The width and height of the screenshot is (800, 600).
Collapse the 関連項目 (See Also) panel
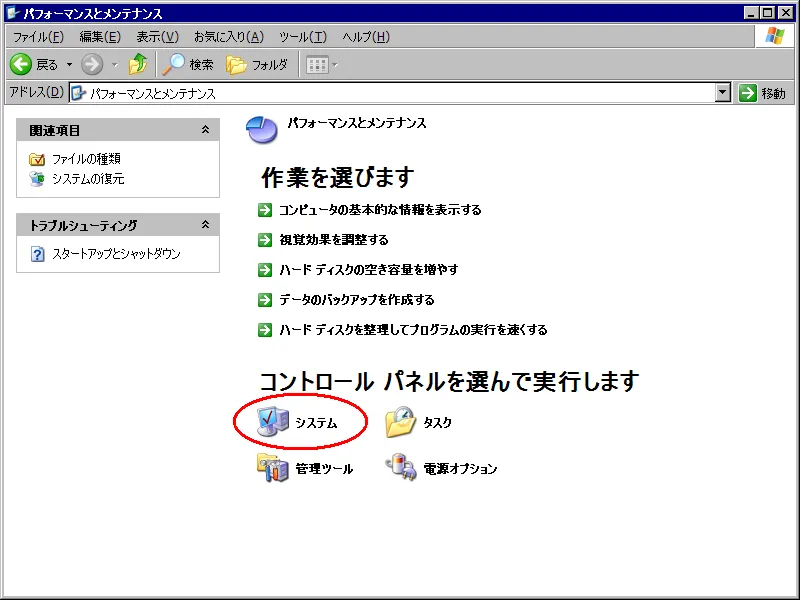coord(207,129)
